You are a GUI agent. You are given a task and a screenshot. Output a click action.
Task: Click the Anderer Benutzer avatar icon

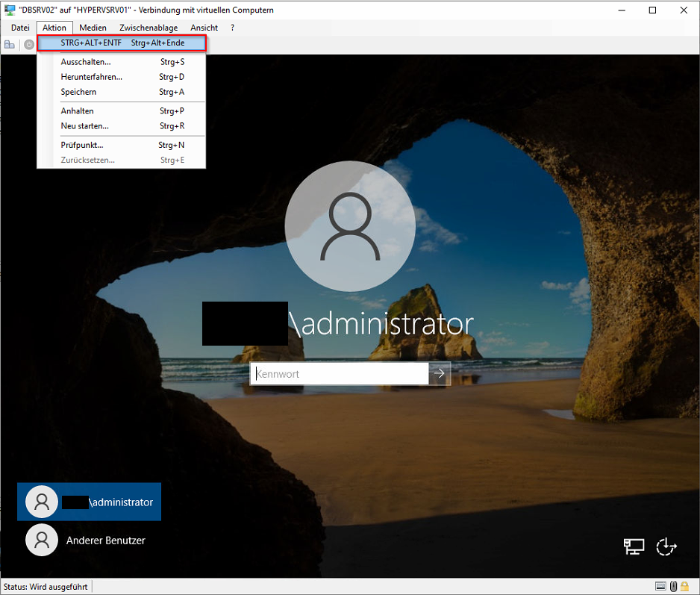click(42, 540)
